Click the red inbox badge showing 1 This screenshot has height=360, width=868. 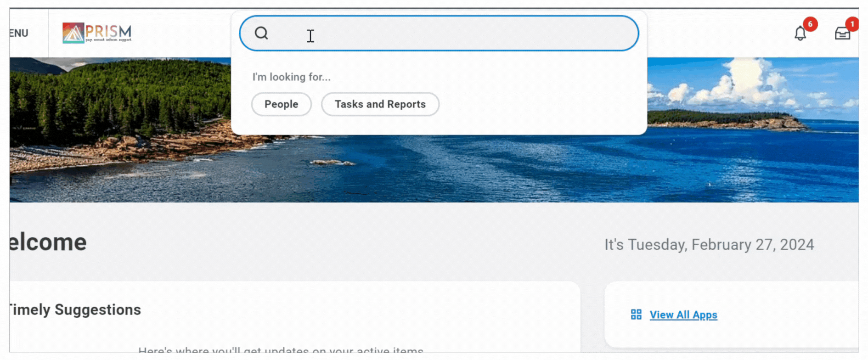pyautogui.click(x=852, y=24)
